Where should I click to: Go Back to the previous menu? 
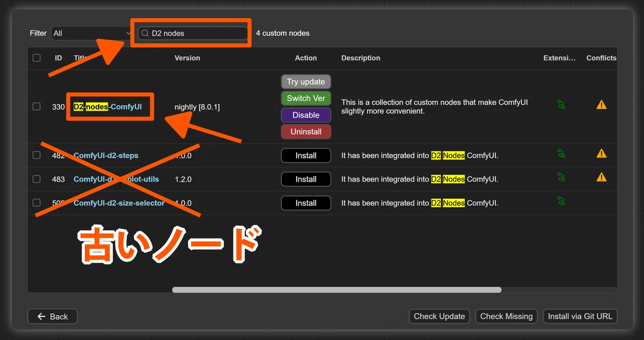53,316
